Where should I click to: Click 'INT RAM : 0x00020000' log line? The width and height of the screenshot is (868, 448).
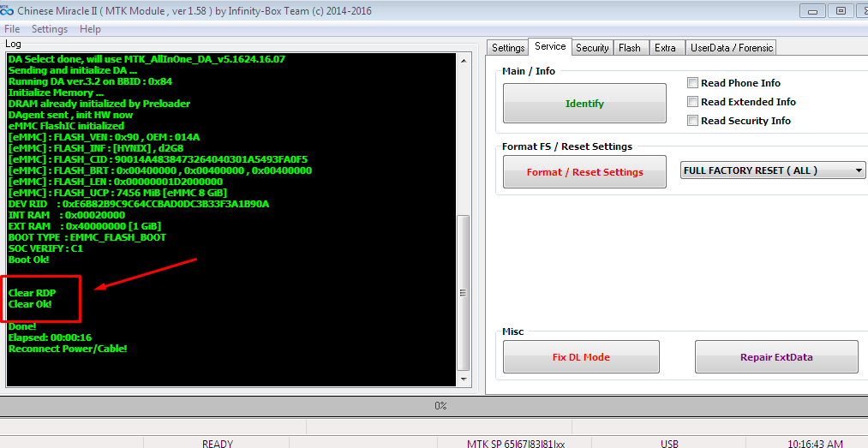[67, 215]
